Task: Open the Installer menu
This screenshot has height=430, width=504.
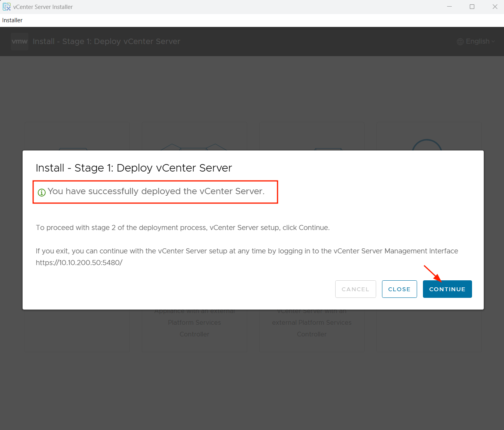Action: click(12, 20)
